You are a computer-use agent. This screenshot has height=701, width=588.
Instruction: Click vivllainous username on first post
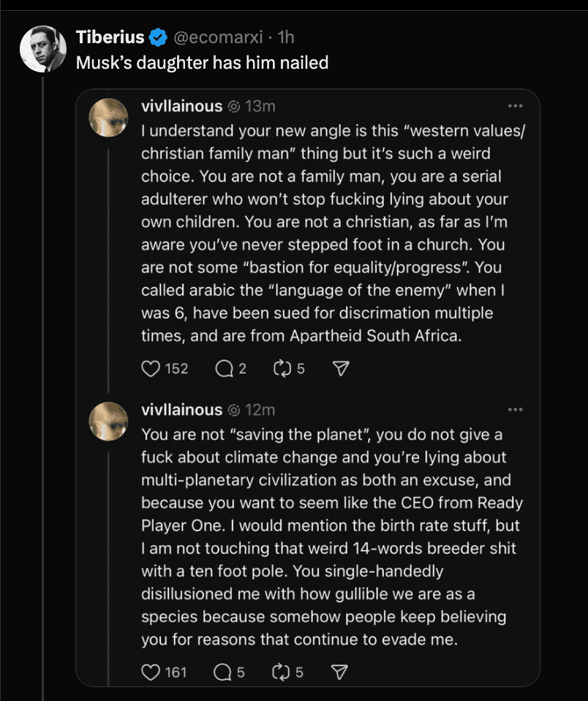click(x=181, y=106)
